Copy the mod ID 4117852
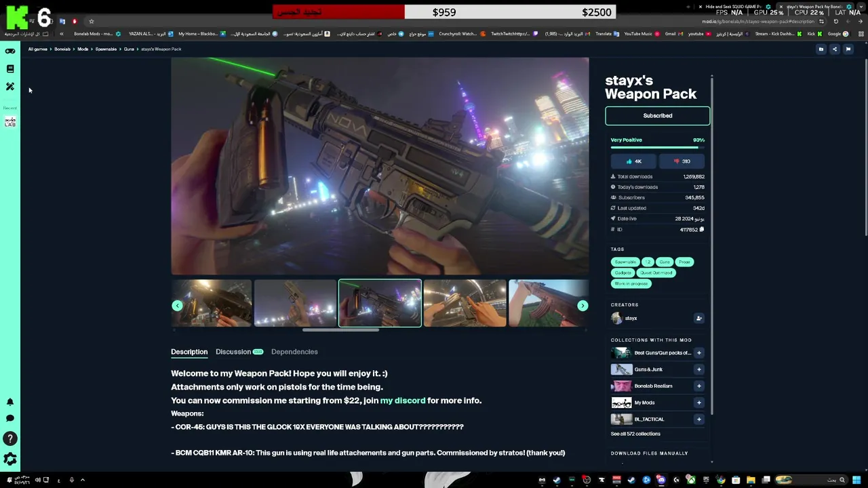 point(702,229)
